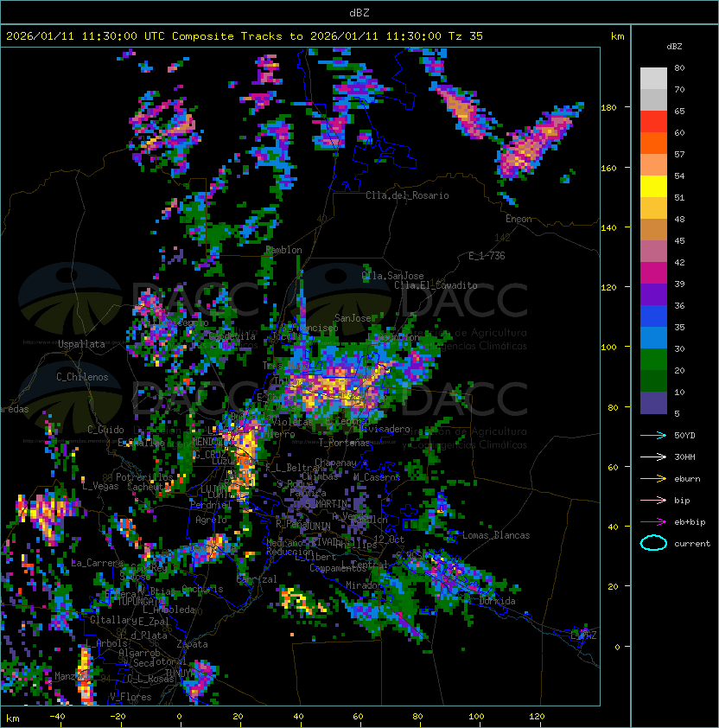The height and width of the screenshot is (728, 719).
Task: Choose the slate purple 5–10 dBZ swatch
Action: pos(653,403)
